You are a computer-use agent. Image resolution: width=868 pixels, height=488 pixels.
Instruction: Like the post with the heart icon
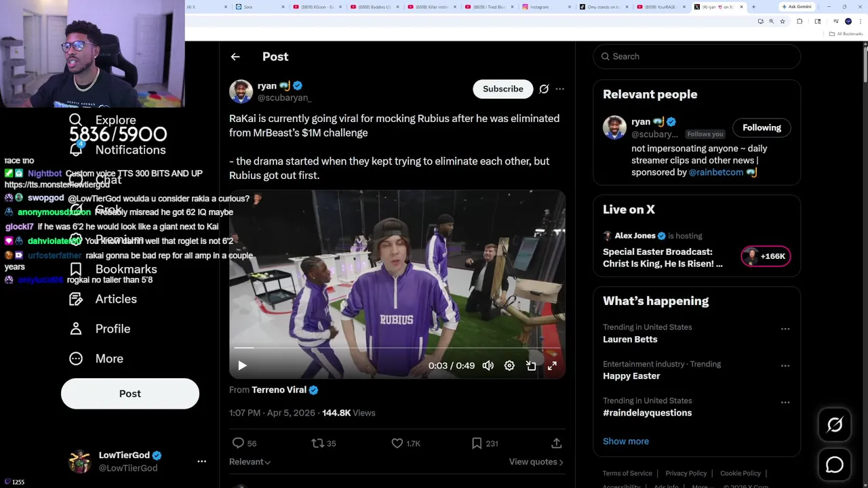397,443
